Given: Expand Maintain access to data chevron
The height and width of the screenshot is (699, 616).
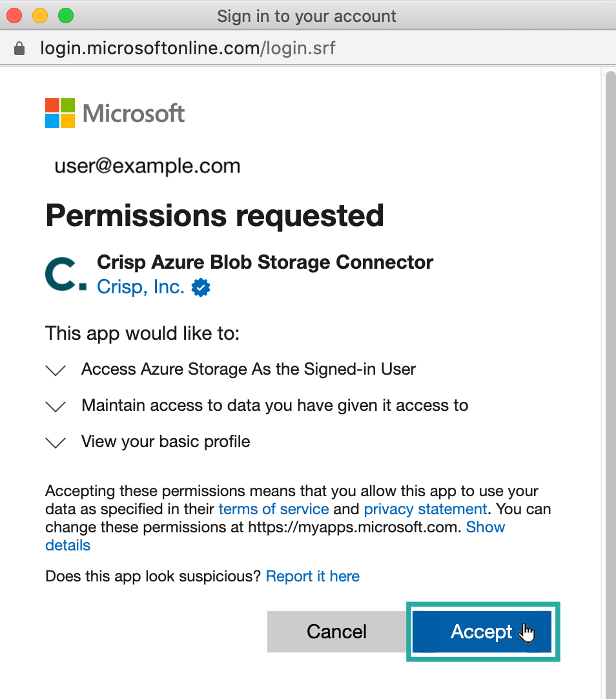Looking at the screenshot, I should 57,406.
